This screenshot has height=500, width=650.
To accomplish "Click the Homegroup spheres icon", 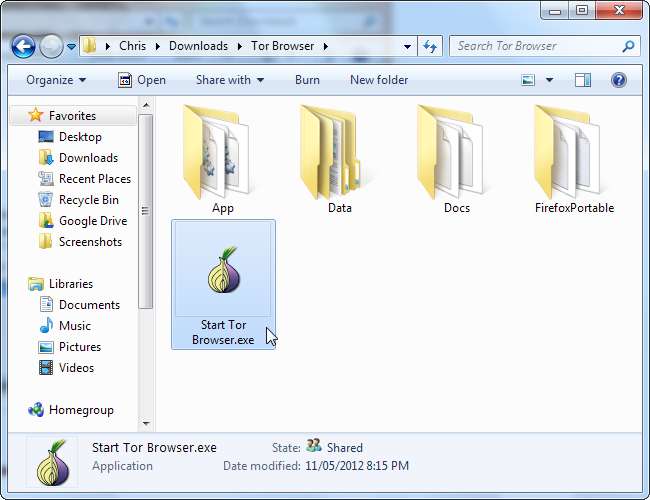I will click(36, 410).
